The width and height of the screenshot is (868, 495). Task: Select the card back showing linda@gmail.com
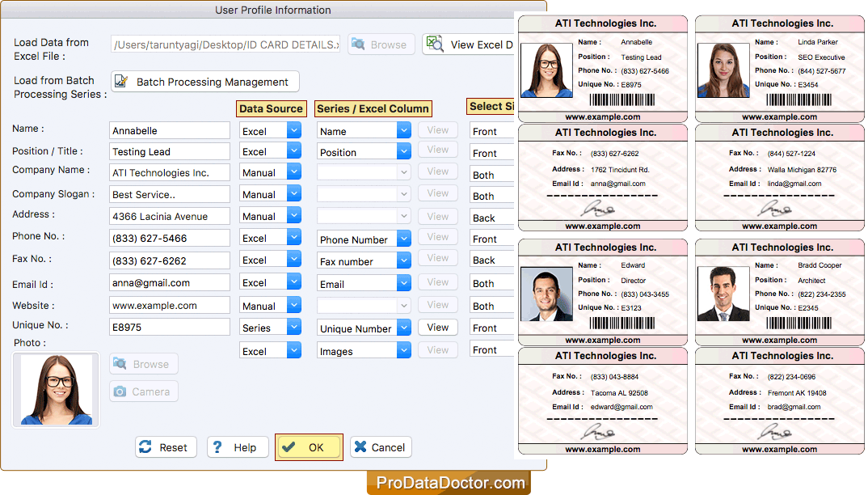pyautogui.click(x=779, y=177)
